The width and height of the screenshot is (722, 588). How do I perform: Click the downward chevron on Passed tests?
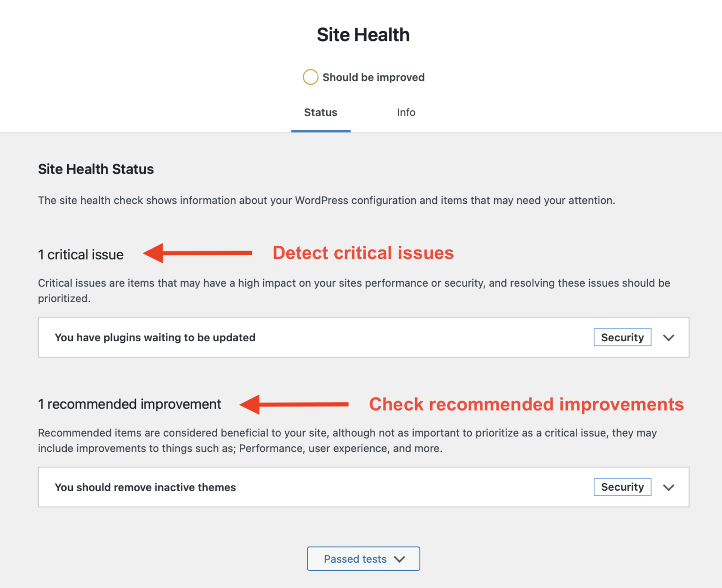click(x=400, y=559)
